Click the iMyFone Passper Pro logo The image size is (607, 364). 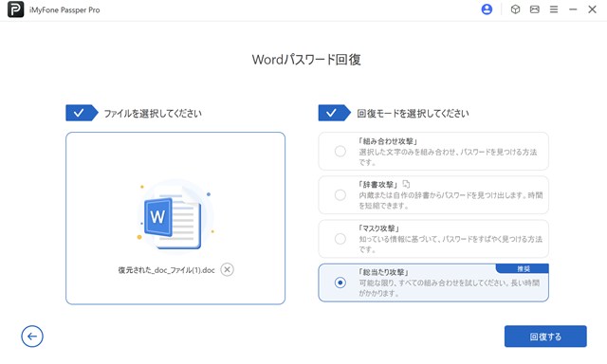pos(15,9)
